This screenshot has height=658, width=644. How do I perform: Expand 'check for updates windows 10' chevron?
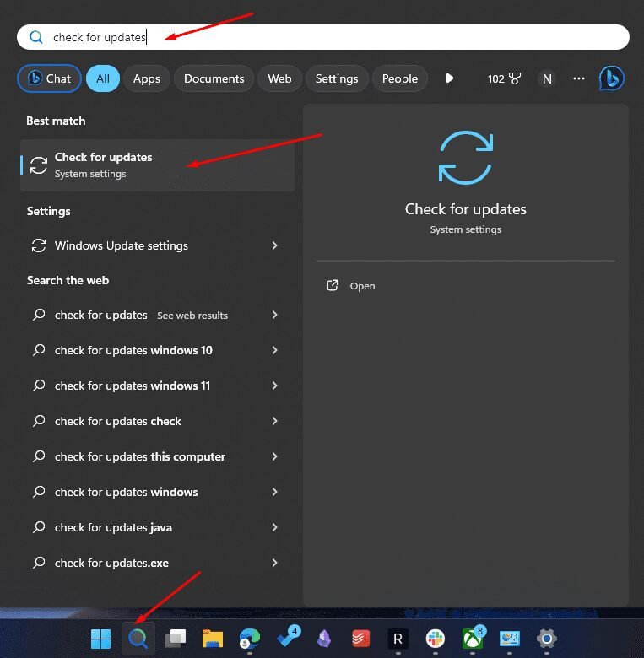(x=274, y=350)
